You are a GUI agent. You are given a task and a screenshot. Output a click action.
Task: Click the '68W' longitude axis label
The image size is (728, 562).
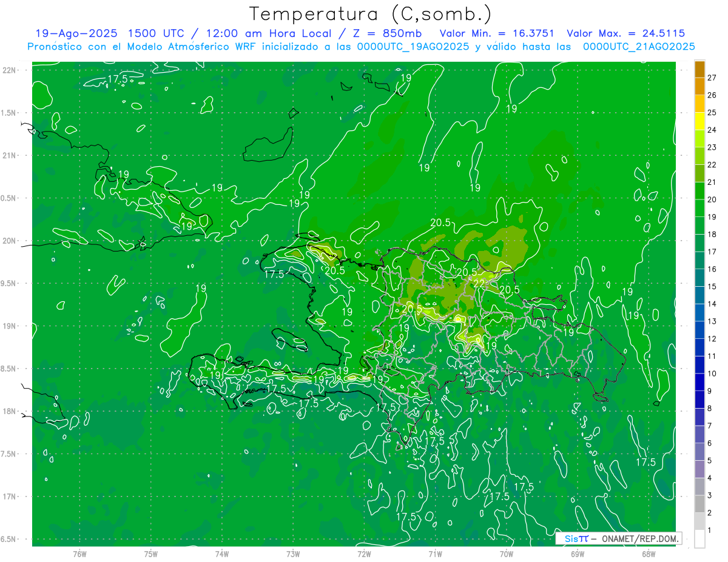pyautogui.click(x=649, y=554)
